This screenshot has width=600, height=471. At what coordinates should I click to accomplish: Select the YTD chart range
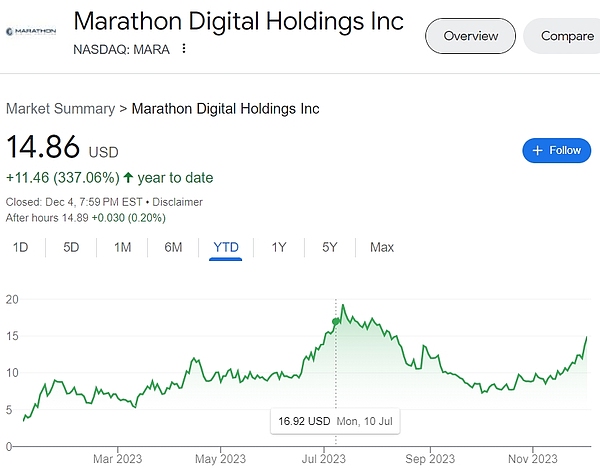tap(227, 247)
